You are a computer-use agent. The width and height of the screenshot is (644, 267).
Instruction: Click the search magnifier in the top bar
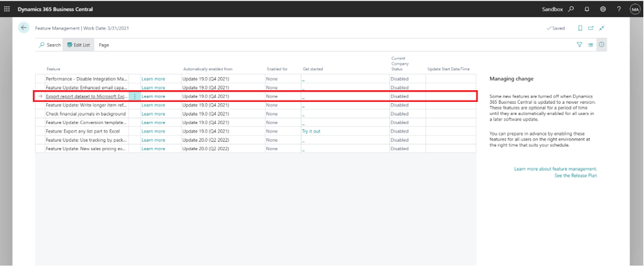(571, 9)
